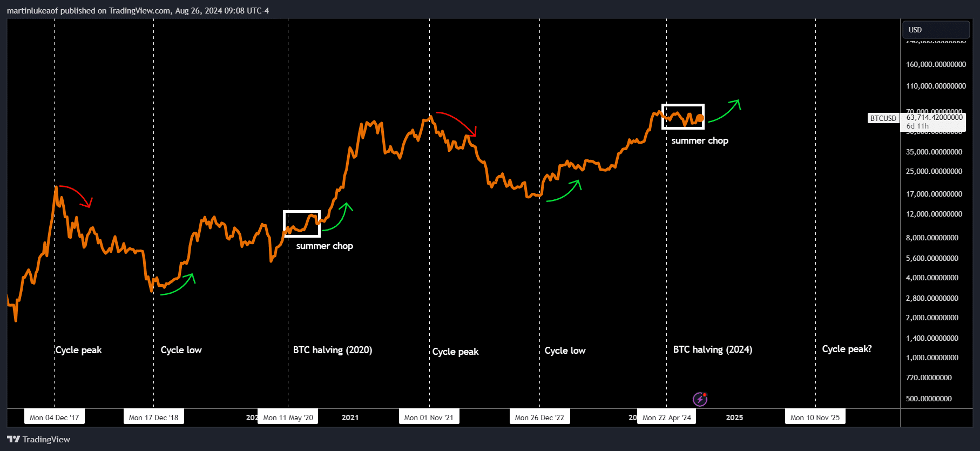Image resolution: width=980 pixels, height=451 pixels.
Task: Click the Cycle peak? annotation text
Action: point(847,349)
